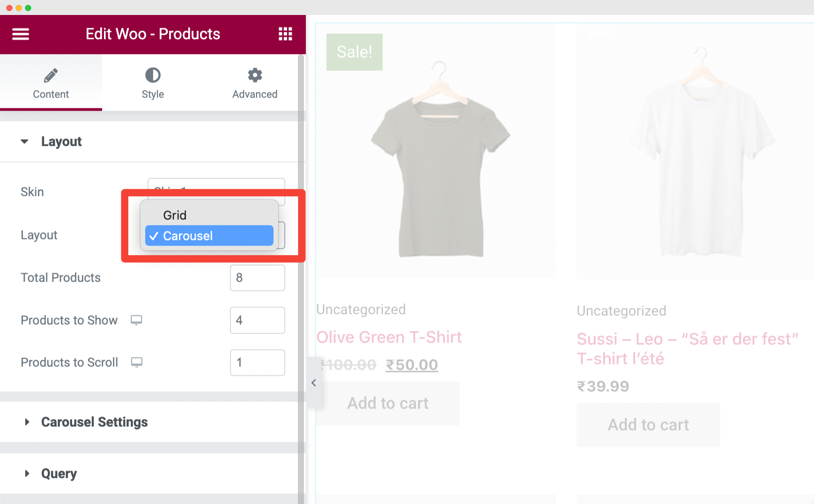Screen dimensions: 814x504
Task: Switch to the Style tab
Action: (153, 83)
